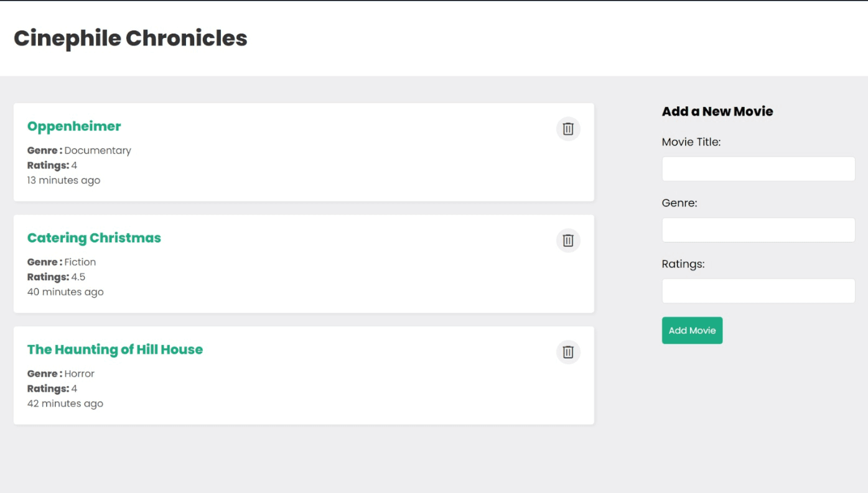Select The Haunting of Hill House title
The height and width of the screenshot is (493, 868).
(x=115, y=349)
